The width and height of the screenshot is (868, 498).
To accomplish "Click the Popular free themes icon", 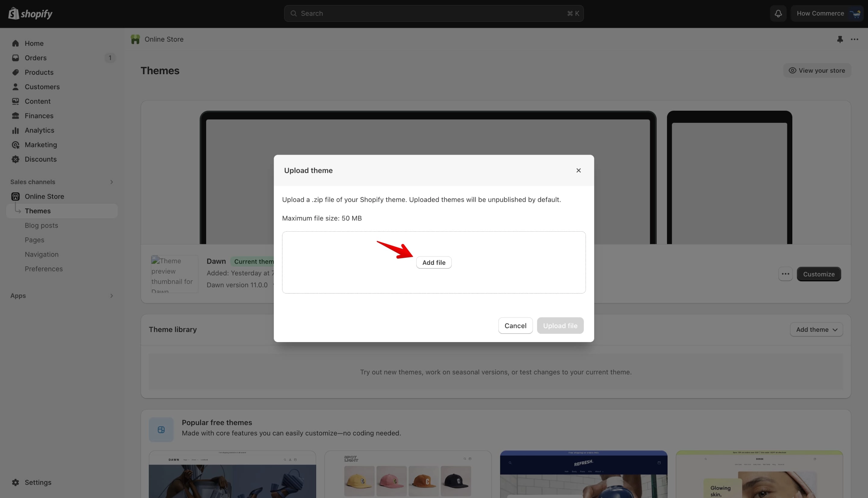I will click(161, 430).
